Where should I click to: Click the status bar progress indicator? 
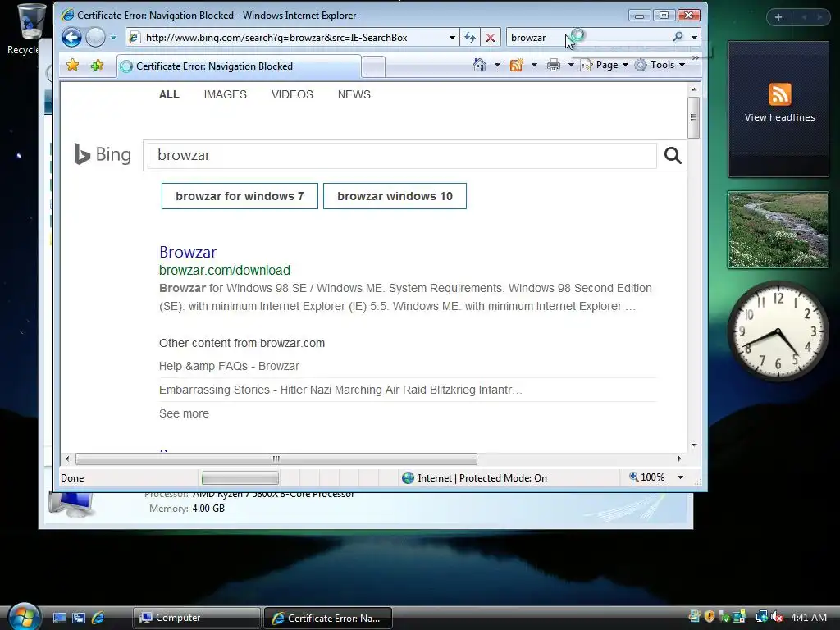pos(240,477)
